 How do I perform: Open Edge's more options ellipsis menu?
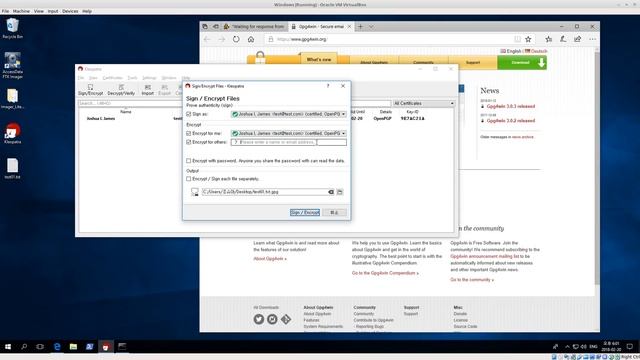tap(593, 39)
